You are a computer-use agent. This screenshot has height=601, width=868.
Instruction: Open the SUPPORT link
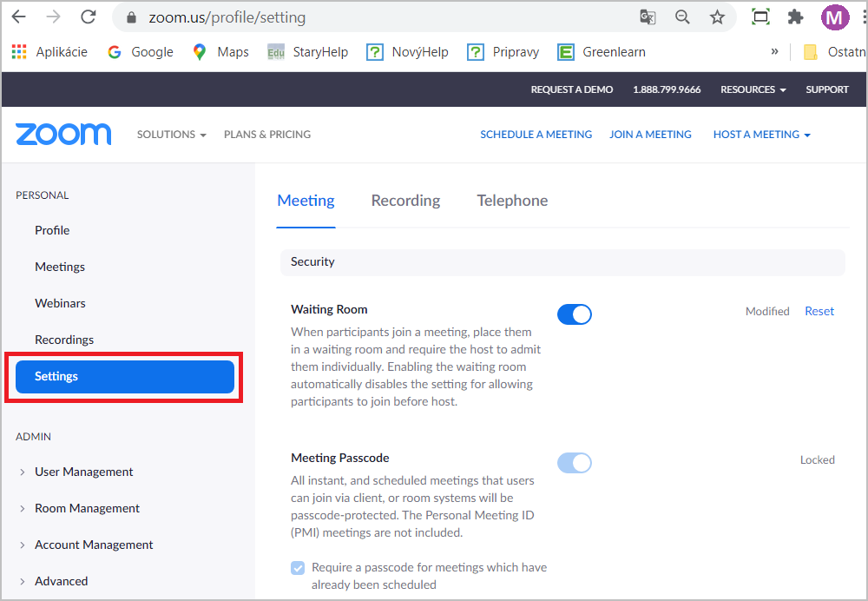[827, 89]
